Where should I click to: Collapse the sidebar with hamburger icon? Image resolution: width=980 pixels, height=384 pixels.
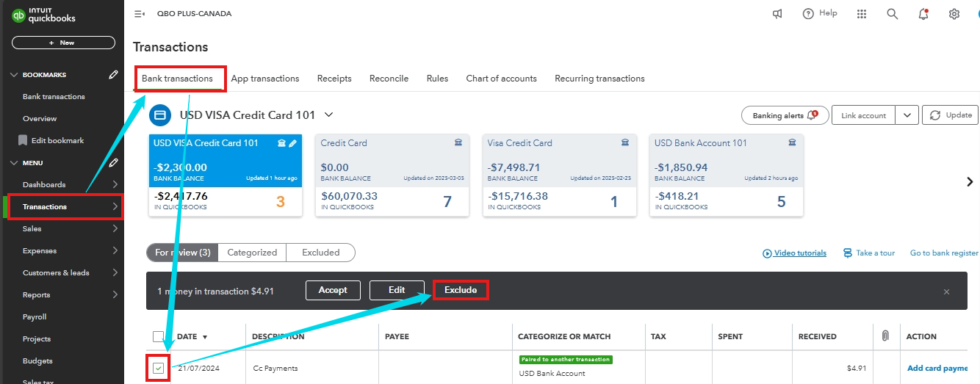140,14
